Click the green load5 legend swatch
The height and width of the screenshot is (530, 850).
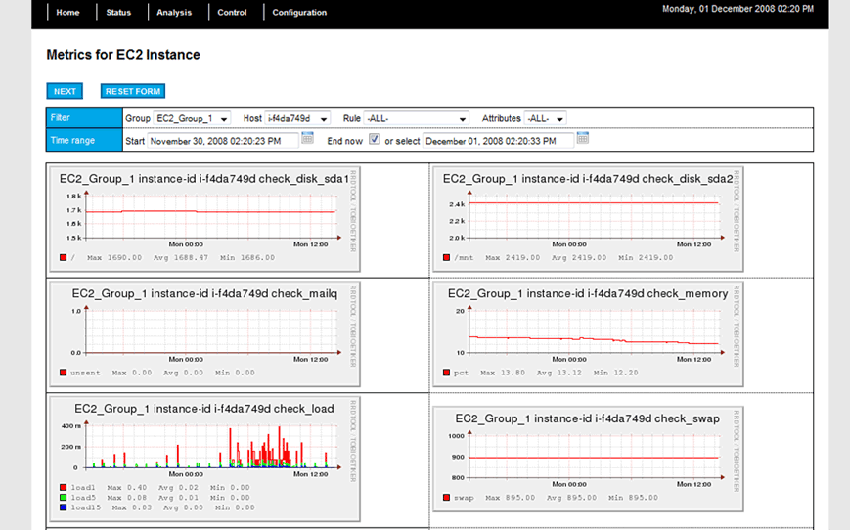click(63, 497)
